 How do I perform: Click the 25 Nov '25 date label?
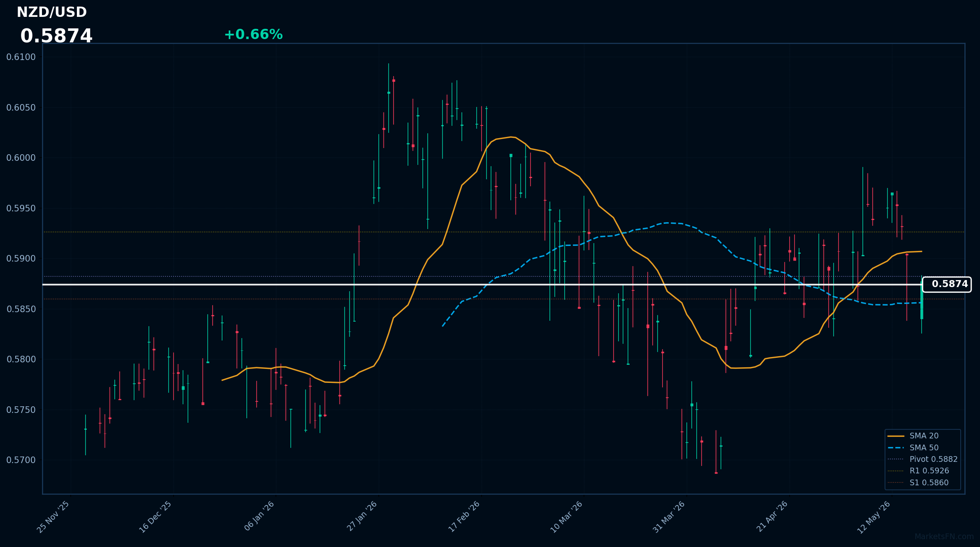point(53,517)
